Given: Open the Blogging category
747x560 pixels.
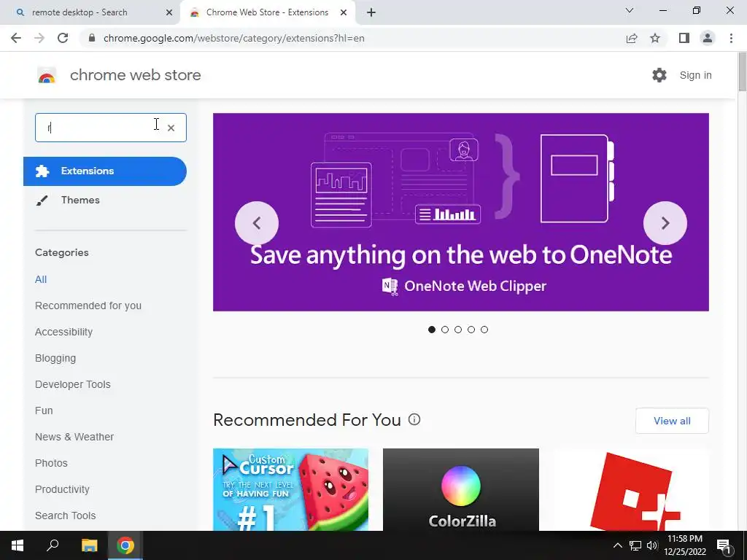Looking at the screenshot, I should coord(55,358).
